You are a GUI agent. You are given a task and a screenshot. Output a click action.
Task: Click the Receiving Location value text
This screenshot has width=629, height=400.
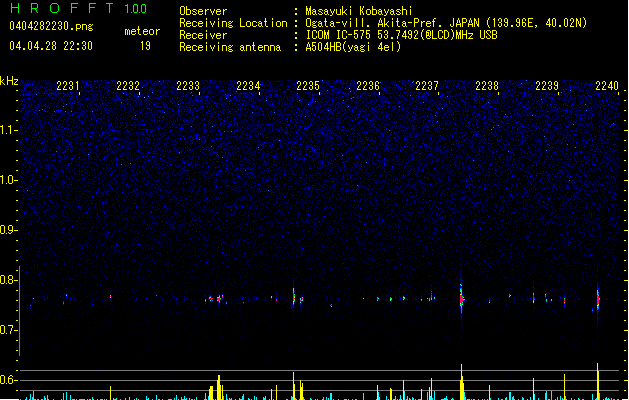[446, 23]
